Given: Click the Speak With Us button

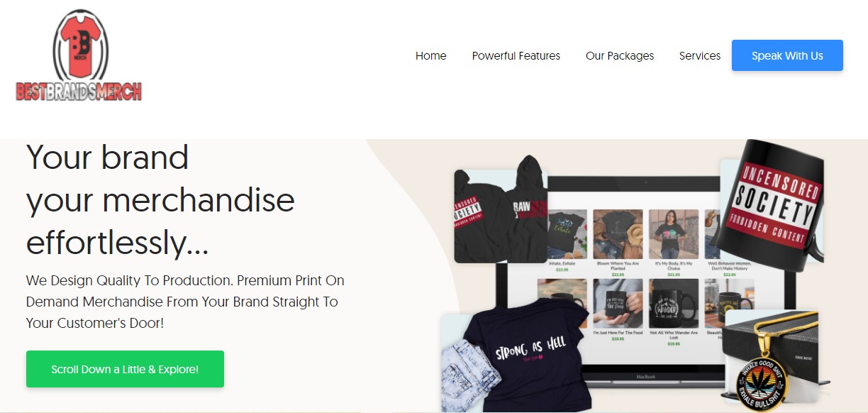Looking at the screenshot, I should [x=787, y=55].
